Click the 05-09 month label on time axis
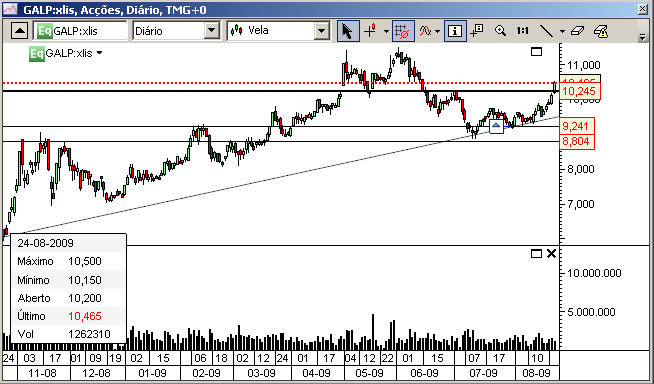 click(x=370, y=373)
